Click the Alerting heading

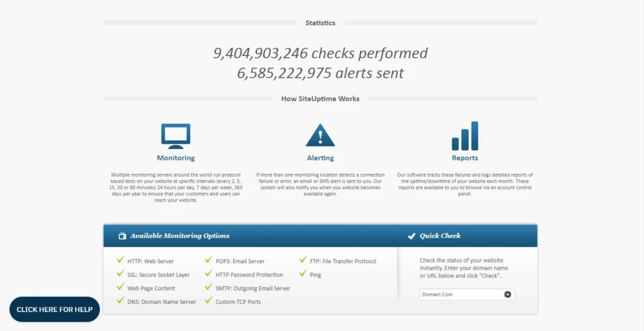pos(320,158)
